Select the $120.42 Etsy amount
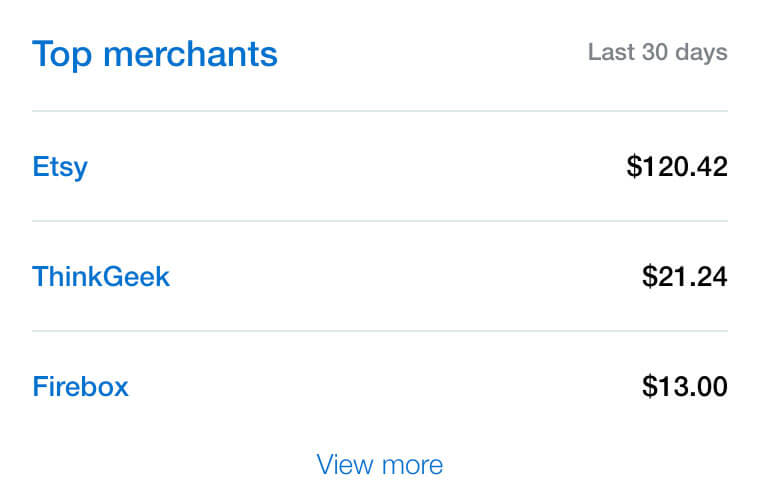 677,166
